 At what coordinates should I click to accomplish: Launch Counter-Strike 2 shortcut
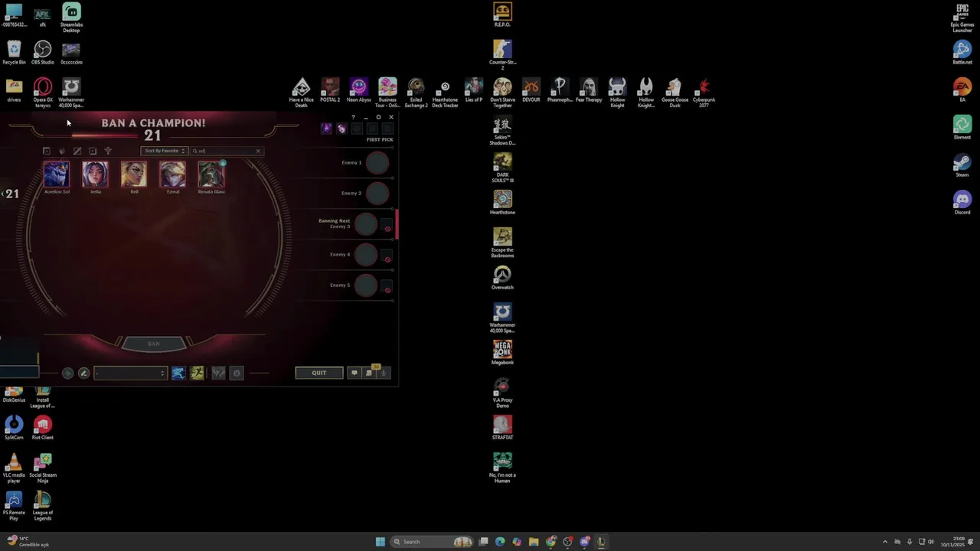click(502, 55)
